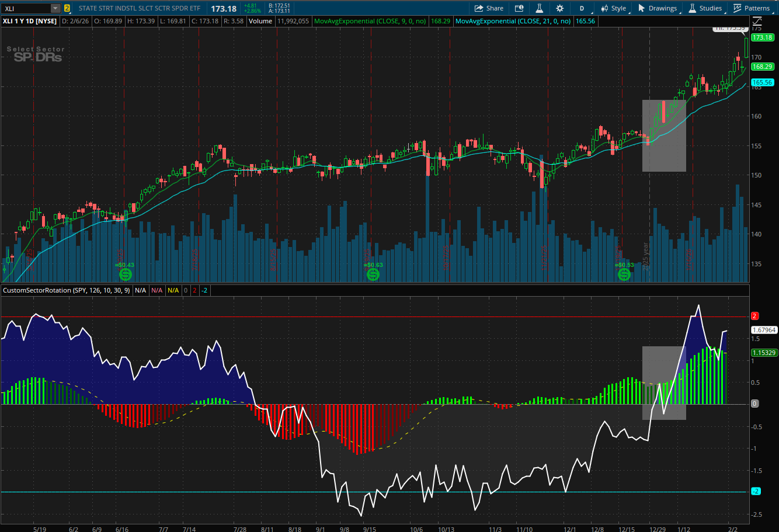Click the axis scale icon at top-right corner

[x=757, y=21]
